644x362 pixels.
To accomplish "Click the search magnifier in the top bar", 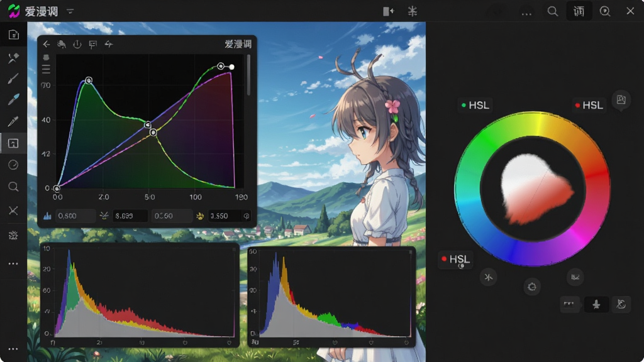I will pyautogui.click(x=553, y=11).
